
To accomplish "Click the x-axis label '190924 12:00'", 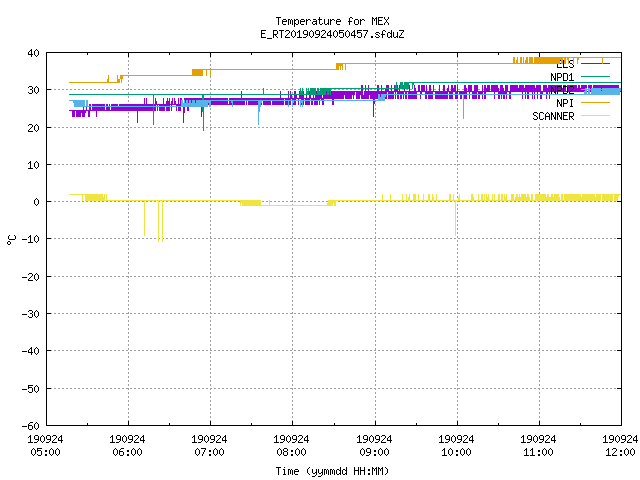I will click(620, 446).
